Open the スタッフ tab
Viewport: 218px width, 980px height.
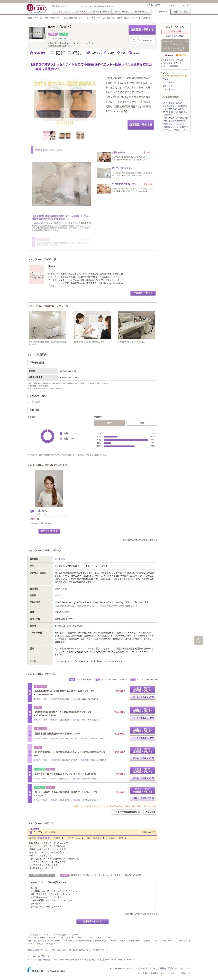(93, 53)
